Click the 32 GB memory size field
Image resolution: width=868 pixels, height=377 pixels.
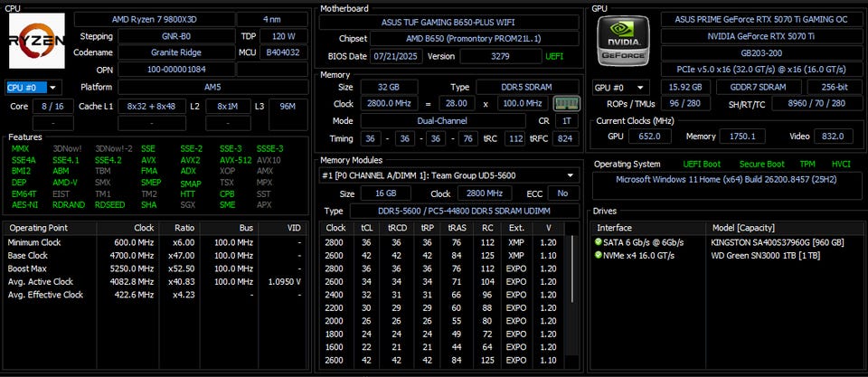(389, 88)
